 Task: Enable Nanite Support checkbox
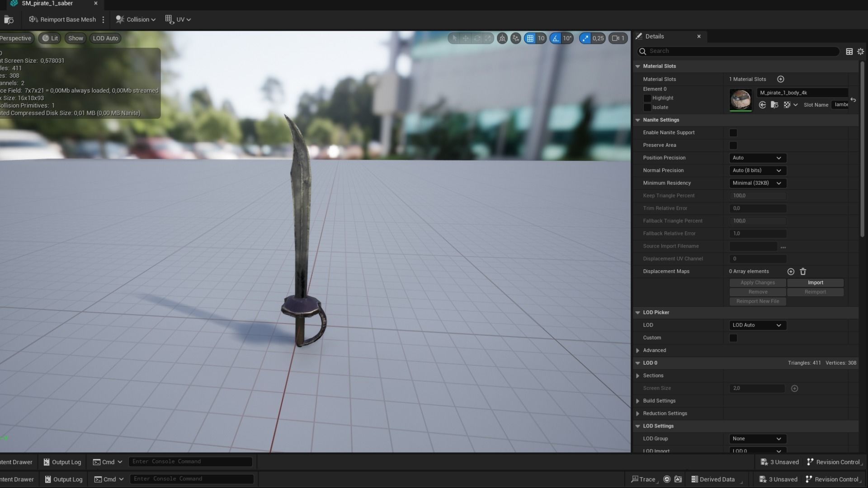733,133
